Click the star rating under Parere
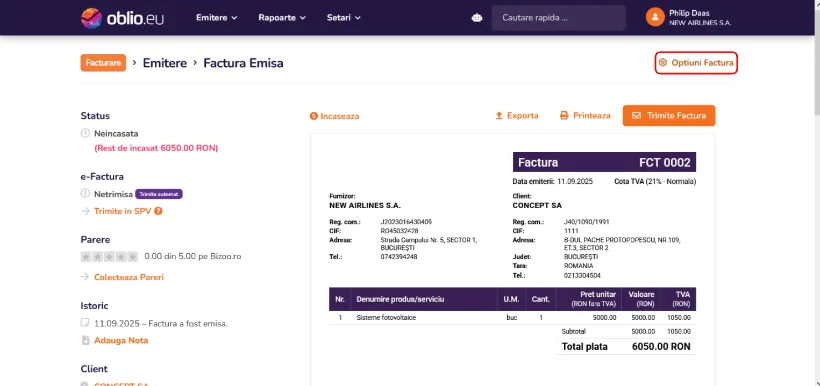The width and height of the screenshot is (820, 386). coord(109,257)
